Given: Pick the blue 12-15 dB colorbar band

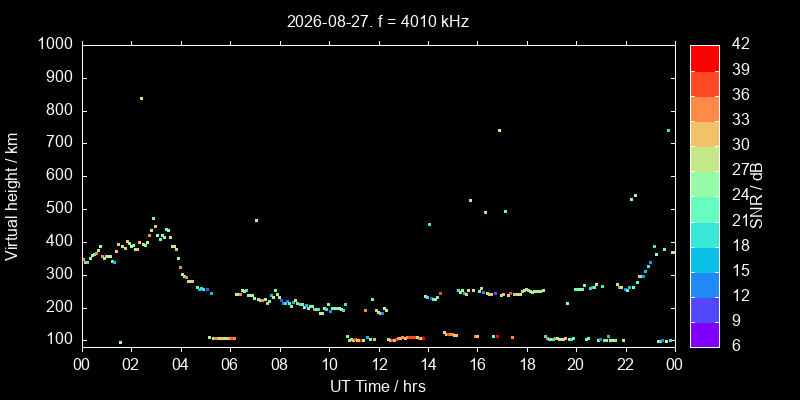Looking at the screenshot, I should click(x=705, y=284).
